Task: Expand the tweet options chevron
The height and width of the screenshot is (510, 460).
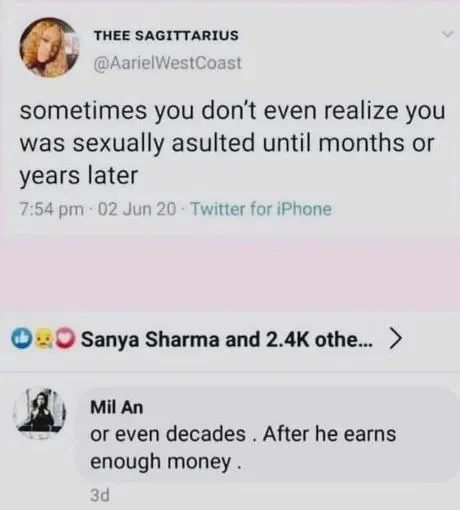Action: click(x=447, y=34)
